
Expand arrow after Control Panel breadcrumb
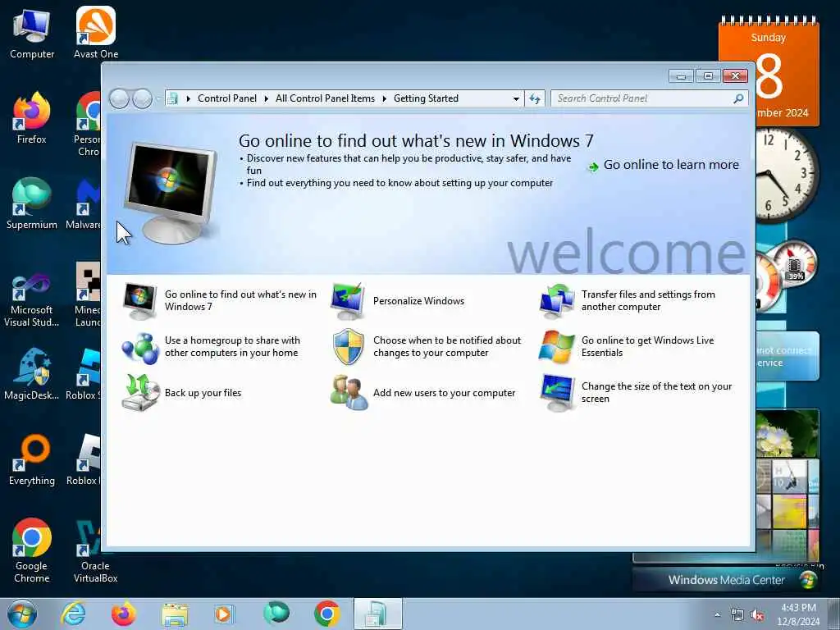267,98
